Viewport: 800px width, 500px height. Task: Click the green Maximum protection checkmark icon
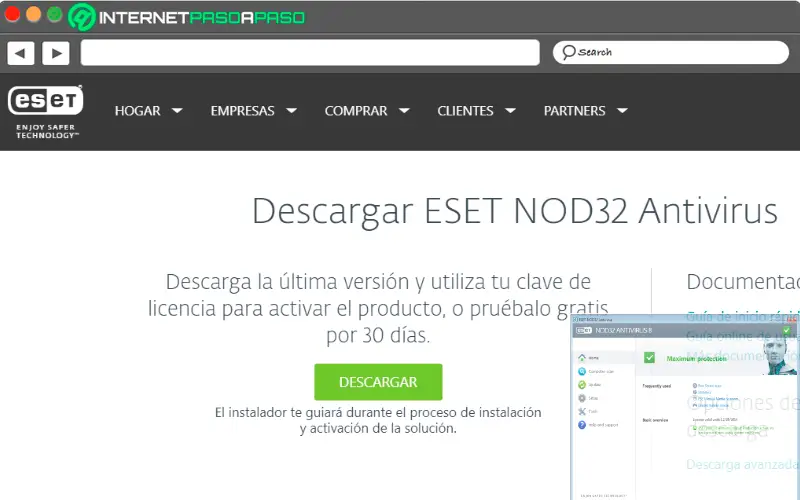click(649, 358)
